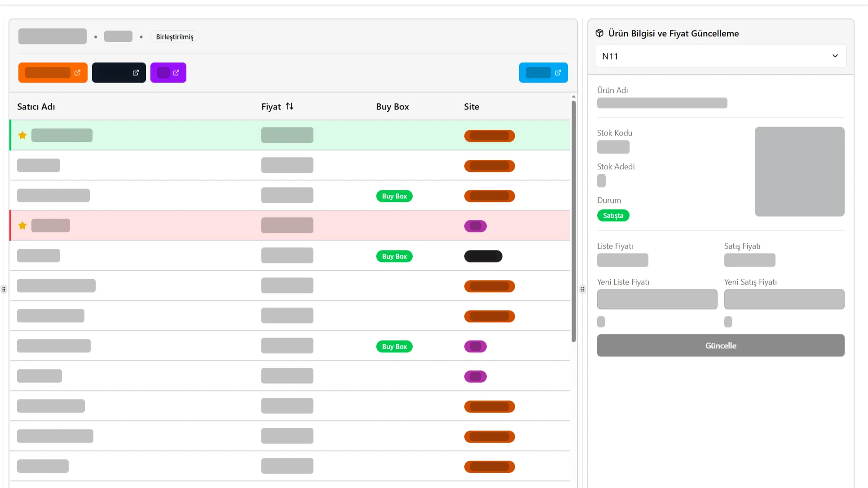Click the drag handle on the far left edge
The width and height of the screenshot is (868, 488).
point(4,289)
